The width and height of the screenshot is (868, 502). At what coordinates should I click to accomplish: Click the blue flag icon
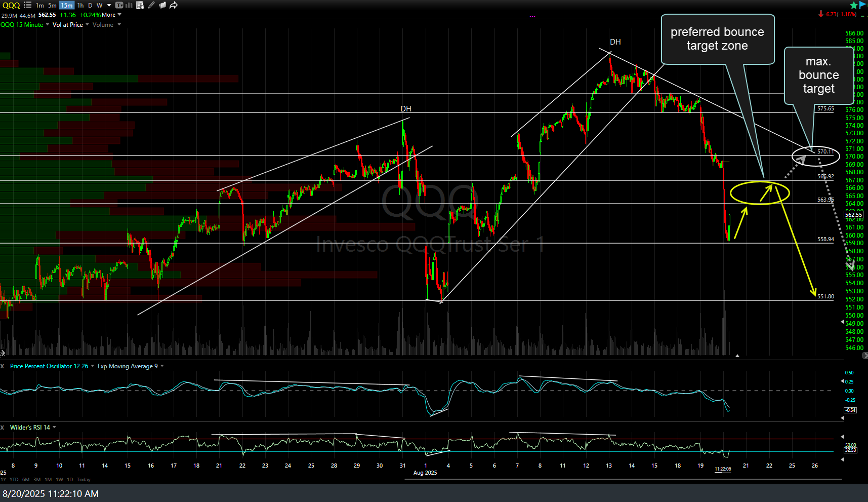tap(862, 5)
